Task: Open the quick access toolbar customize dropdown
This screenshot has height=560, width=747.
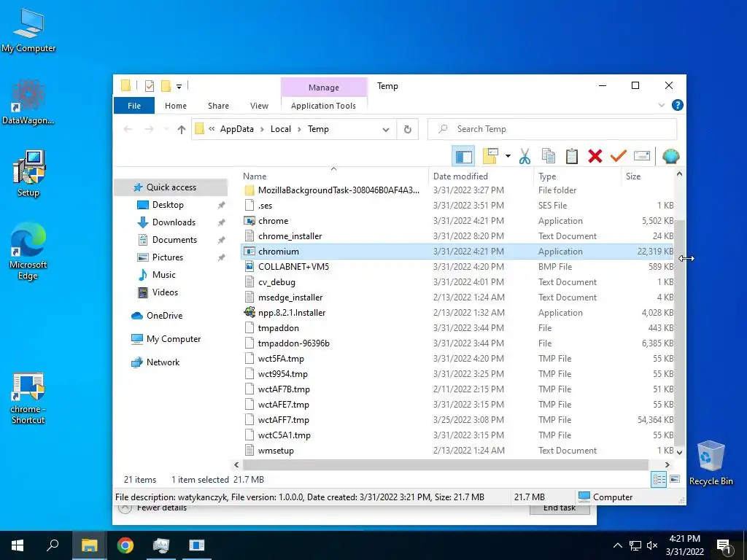Action: [179, 86]
